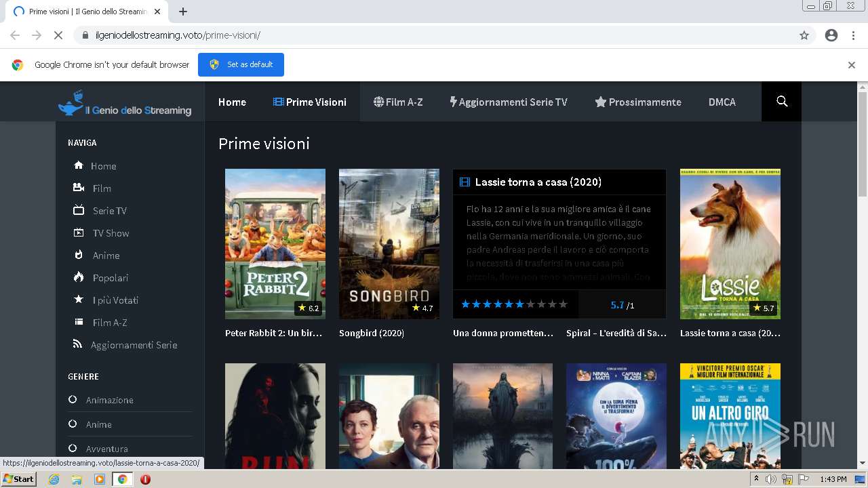This screenshot has width=868, height=488.
Task: Click the Aggiornamenti Serie RSS icon
Action: point(78,344)
